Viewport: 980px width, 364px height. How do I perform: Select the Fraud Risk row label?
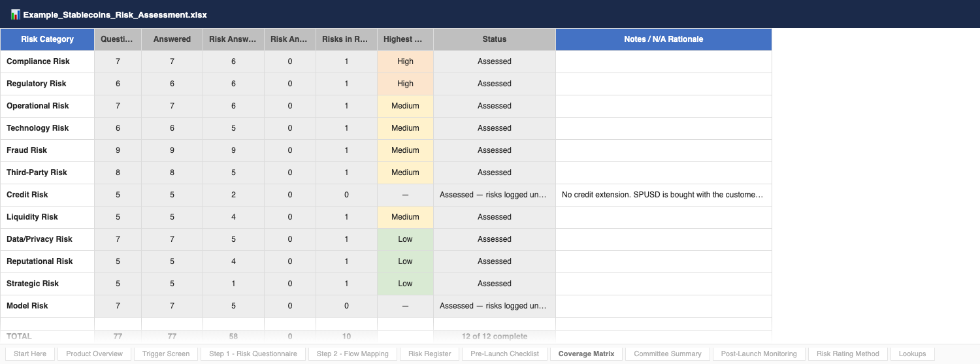pos(48,150)
